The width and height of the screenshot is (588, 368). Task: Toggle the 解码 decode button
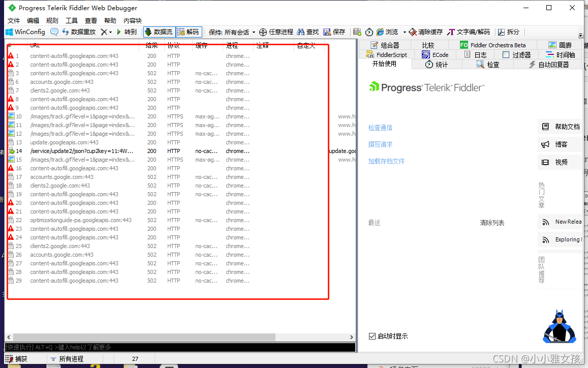(188, 32)
